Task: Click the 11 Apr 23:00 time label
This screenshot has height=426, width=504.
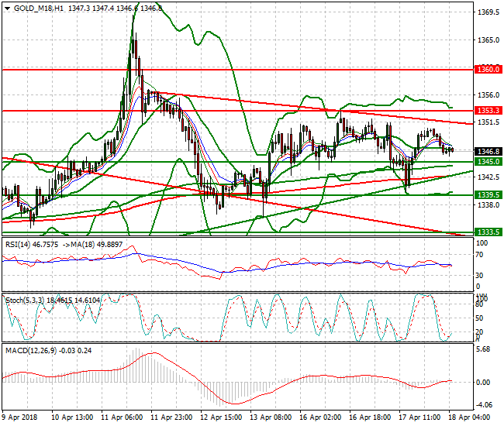Action: pos(171,417)
